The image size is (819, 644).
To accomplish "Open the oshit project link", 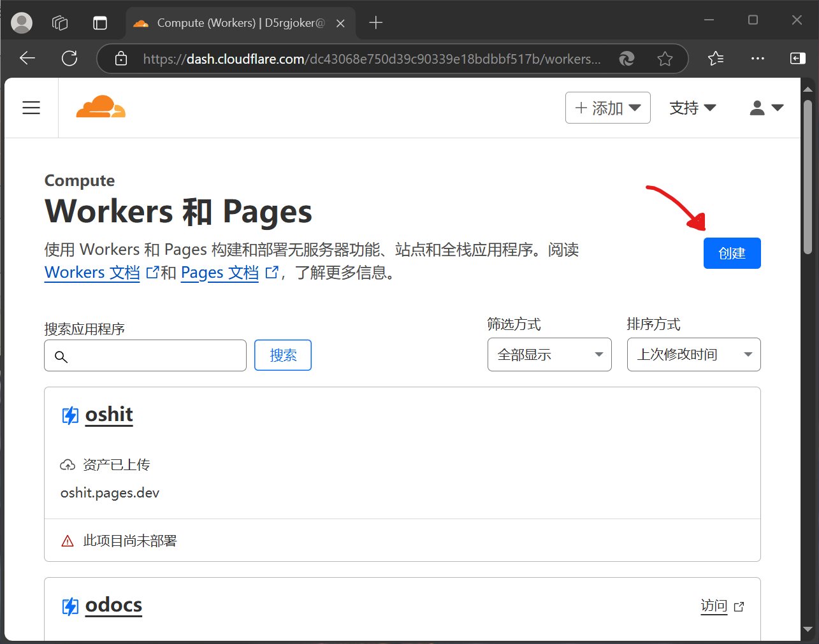I will click(109, 415).
